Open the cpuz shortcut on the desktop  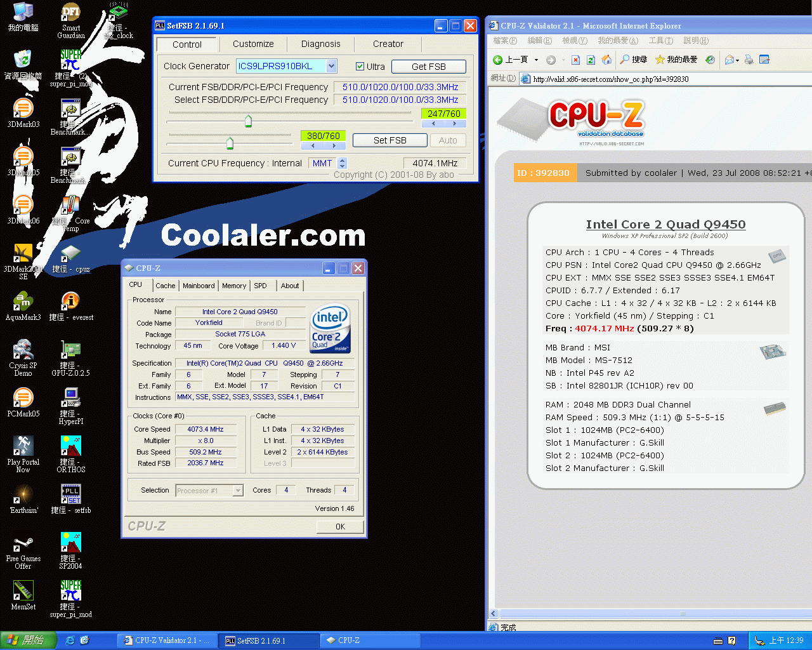(71, 258)
